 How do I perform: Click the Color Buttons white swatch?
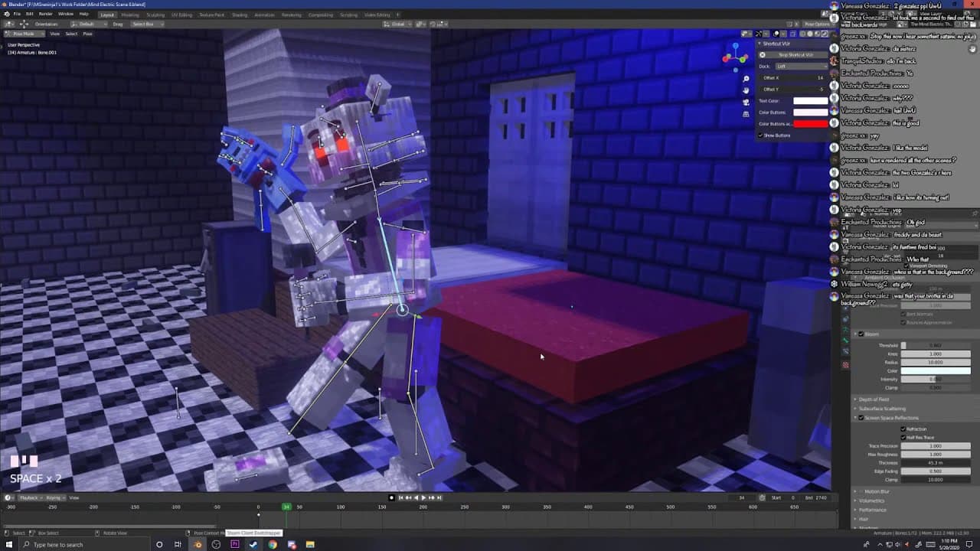[810, 112]
